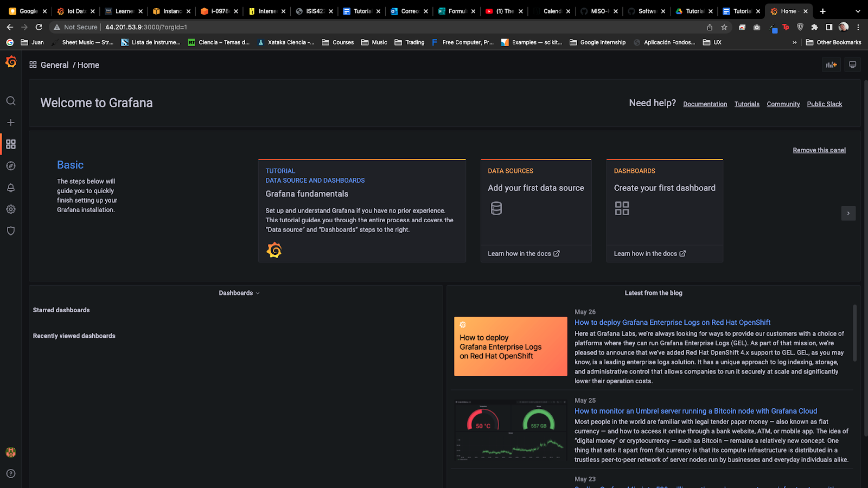This screenshot has width=868, height=488.
Task: Open the Dashboards grid icon in sidebar
Action: pos(11,144)
